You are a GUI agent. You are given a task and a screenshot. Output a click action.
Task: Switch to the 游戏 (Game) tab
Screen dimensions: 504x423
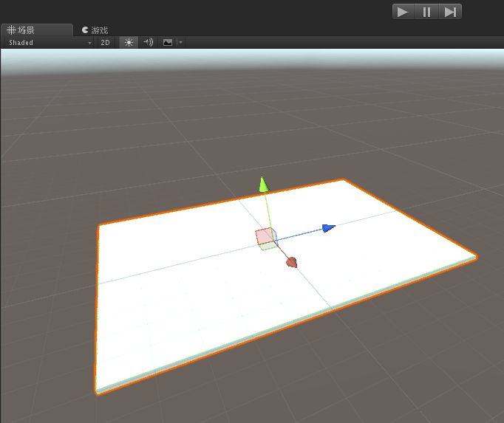point(95,30)
